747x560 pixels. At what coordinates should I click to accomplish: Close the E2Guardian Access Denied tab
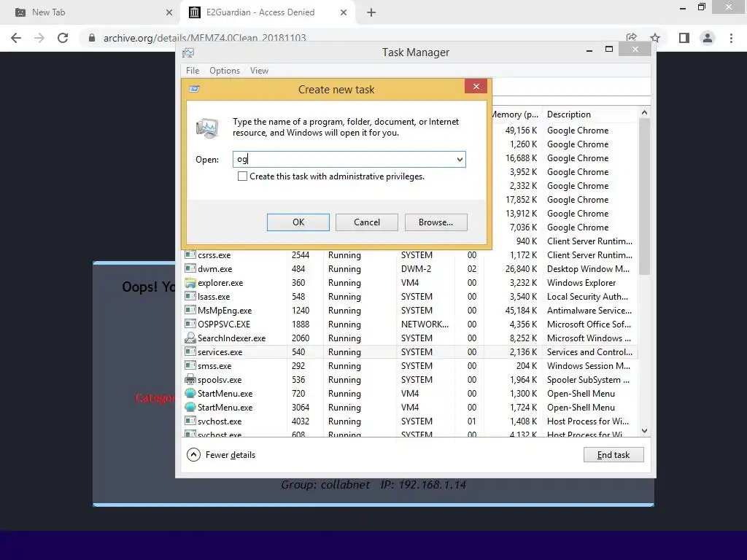click(x=344, y=12)
